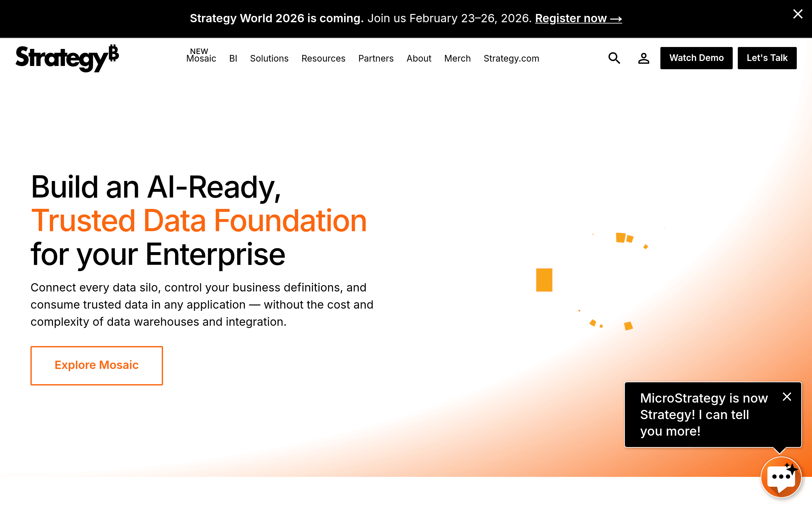This screenshot has height=508, width=812.
Task: Open the AI chat bubble widget
Action: (x=781, y=477)
